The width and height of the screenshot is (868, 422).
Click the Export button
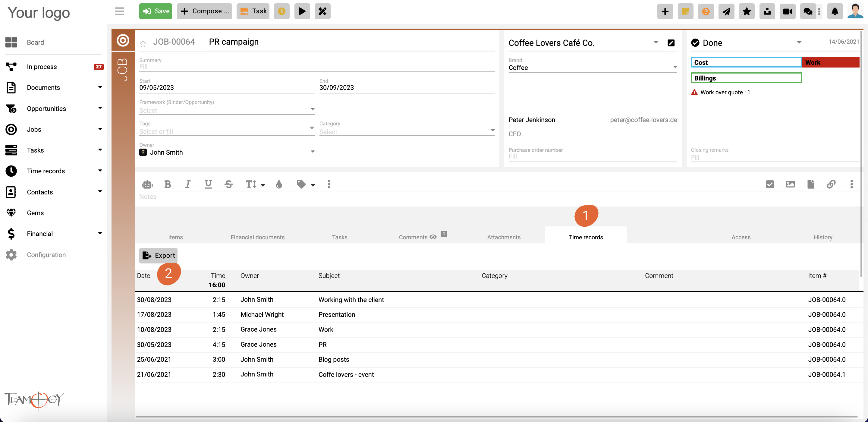[158, 255]
